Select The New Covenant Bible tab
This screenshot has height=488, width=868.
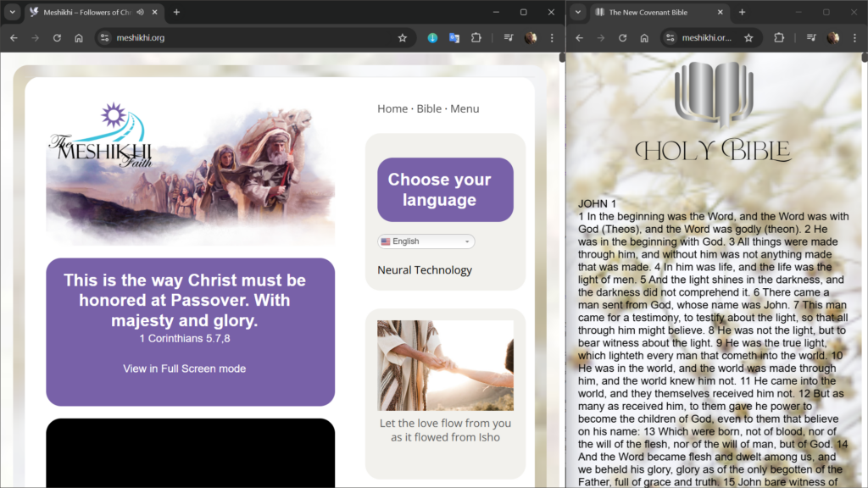[659, 12]
